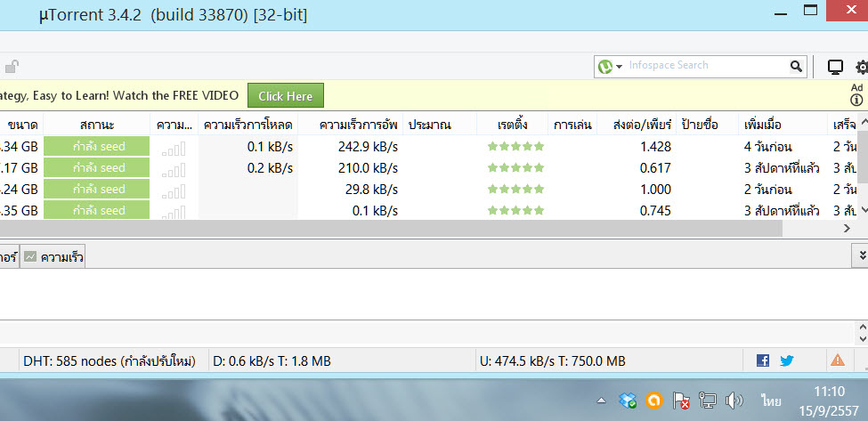
Task: Sort by สถานะ column header
Action: pos(97,125)
